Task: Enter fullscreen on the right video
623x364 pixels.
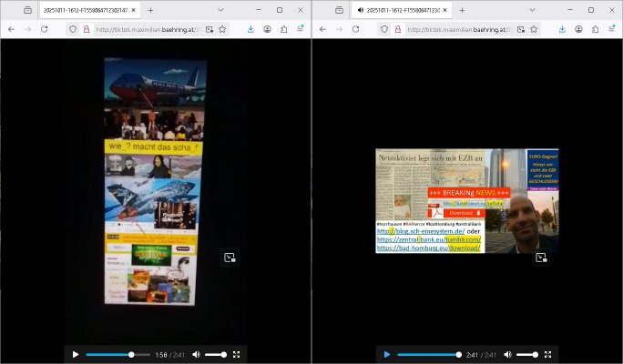Action: (547, 354)
